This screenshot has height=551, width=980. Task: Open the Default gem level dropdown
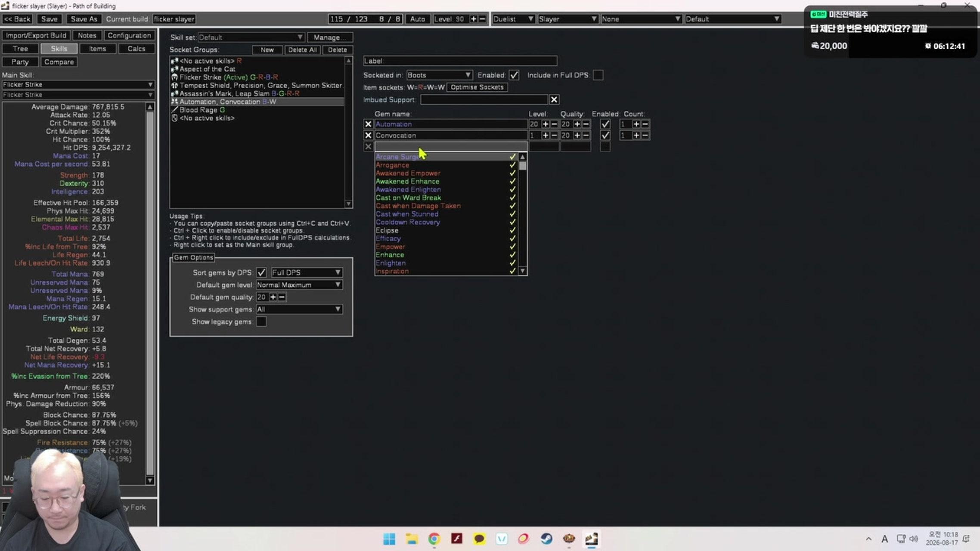299,285
